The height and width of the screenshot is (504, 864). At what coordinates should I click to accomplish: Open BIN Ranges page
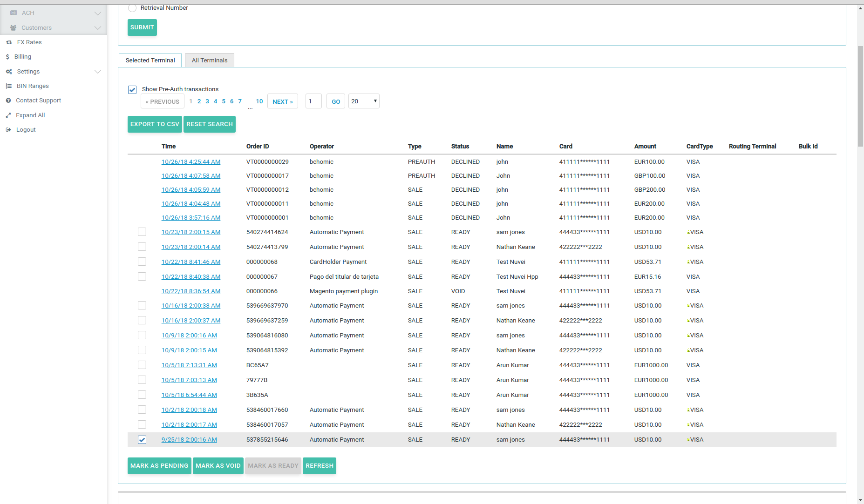click(33, 86)
